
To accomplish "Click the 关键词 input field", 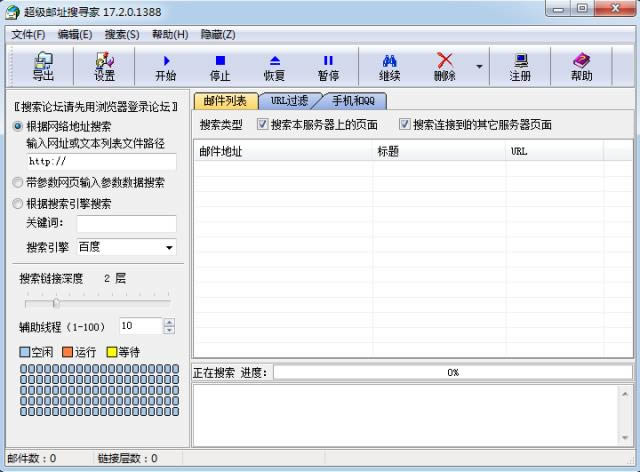I will (126, 224).
